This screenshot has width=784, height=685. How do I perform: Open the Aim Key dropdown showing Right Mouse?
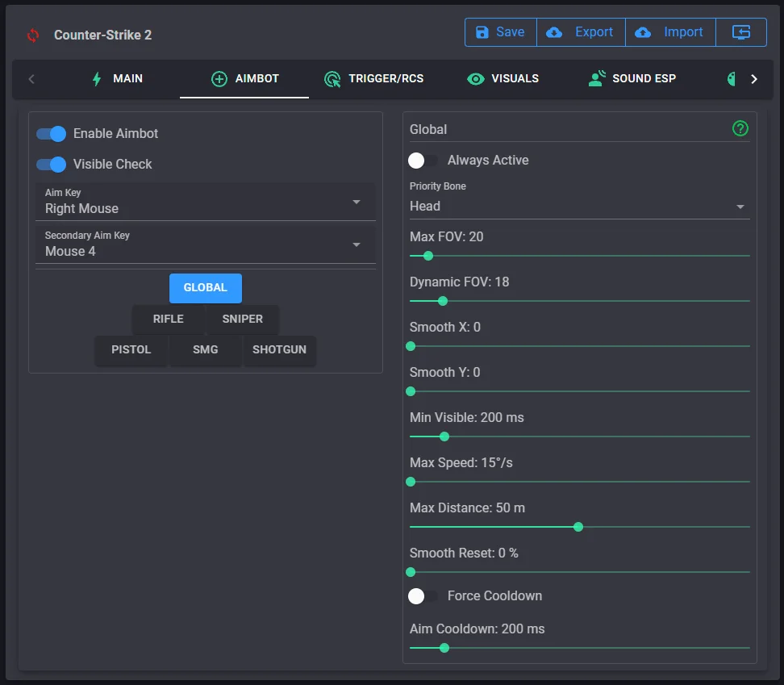tap(206, 202)
